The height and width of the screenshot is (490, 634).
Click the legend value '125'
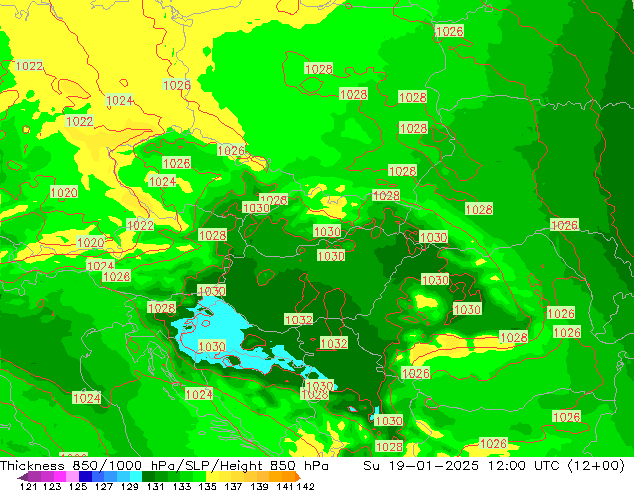click(x=78, y=486)
